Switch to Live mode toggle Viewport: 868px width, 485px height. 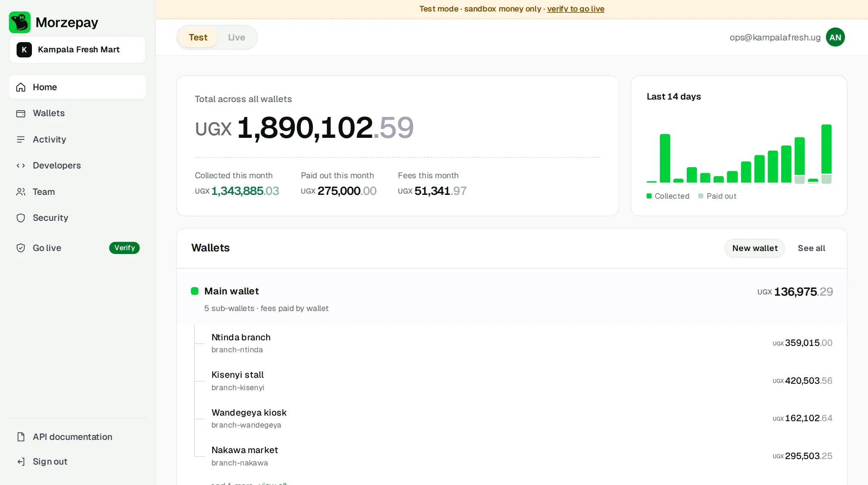click(x=237, y=37)
